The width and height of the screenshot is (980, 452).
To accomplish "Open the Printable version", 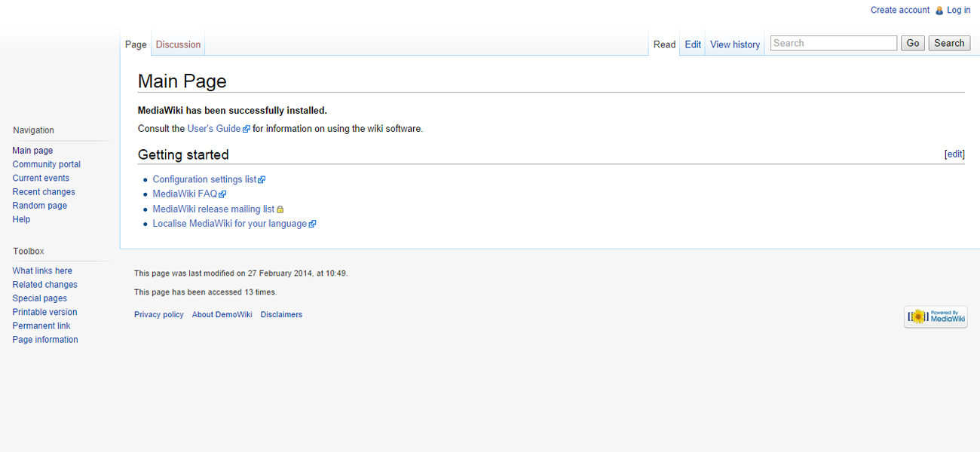I will (x=44, y=312).
